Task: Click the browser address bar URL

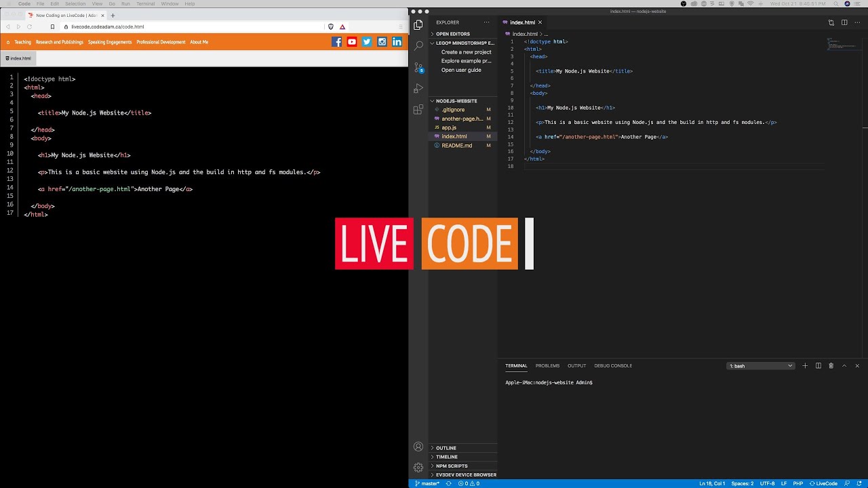Action: click(x=108, y=27)
